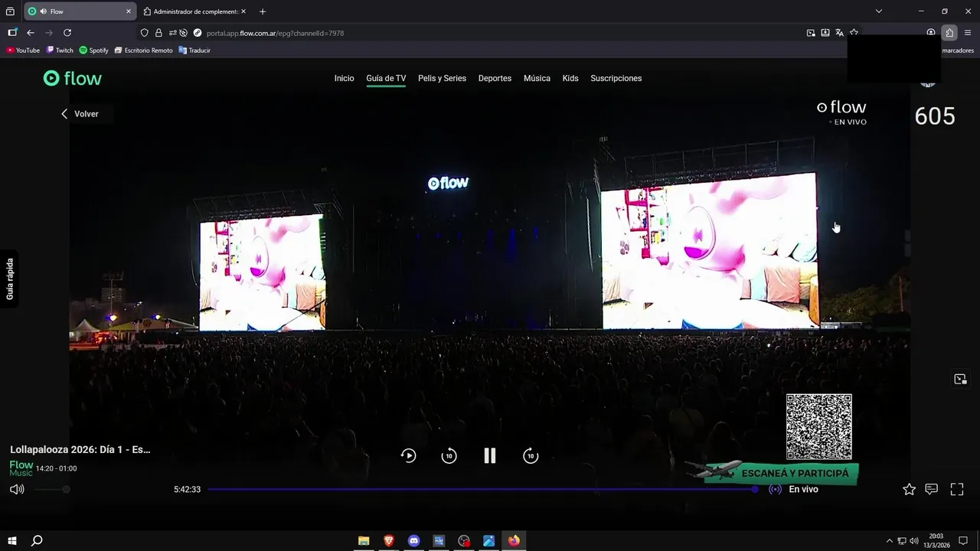Click the Flow Music channel logo
980x551 pixels.
click(21, 468)
